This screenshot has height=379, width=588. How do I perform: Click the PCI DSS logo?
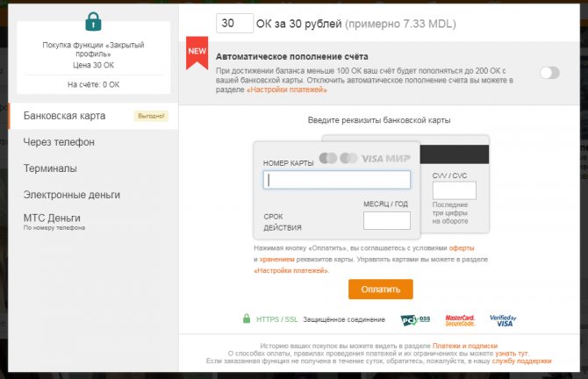(415, 319)
